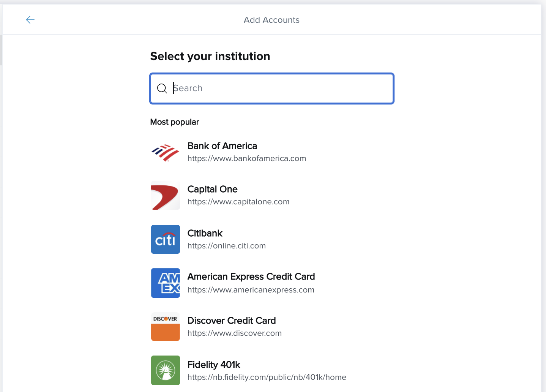
Task: Click the Discover card logo
Action: (x=166, y=327)
